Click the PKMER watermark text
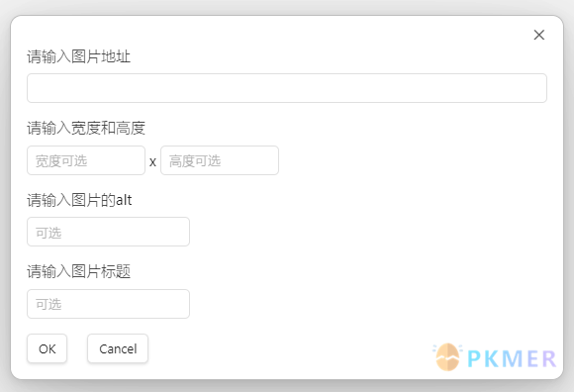Image resolution: width=574 pixels, height=392 pixels. tap(512, 358)
